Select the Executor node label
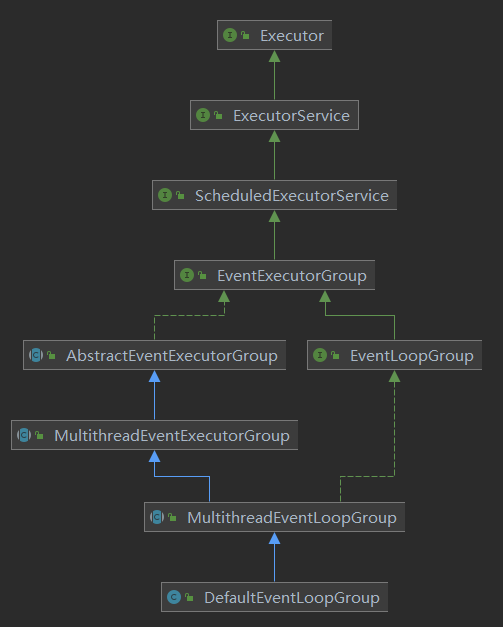503x627 pixels. click(x=292, y=36)
